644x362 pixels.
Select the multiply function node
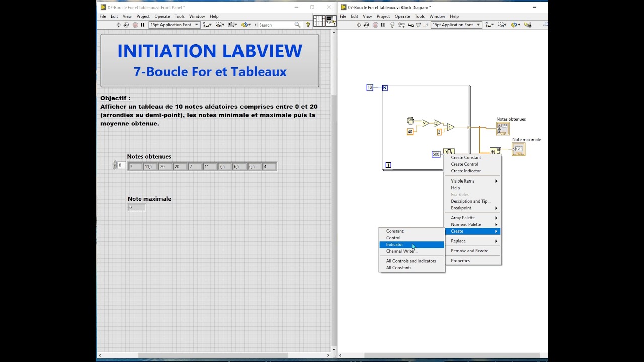[425, 123]
